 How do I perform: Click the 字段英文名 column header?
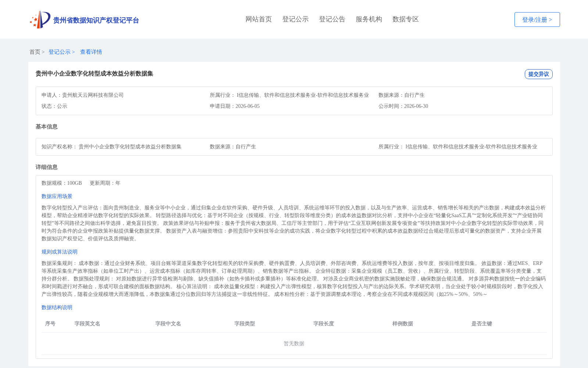(x=87, y=323)
